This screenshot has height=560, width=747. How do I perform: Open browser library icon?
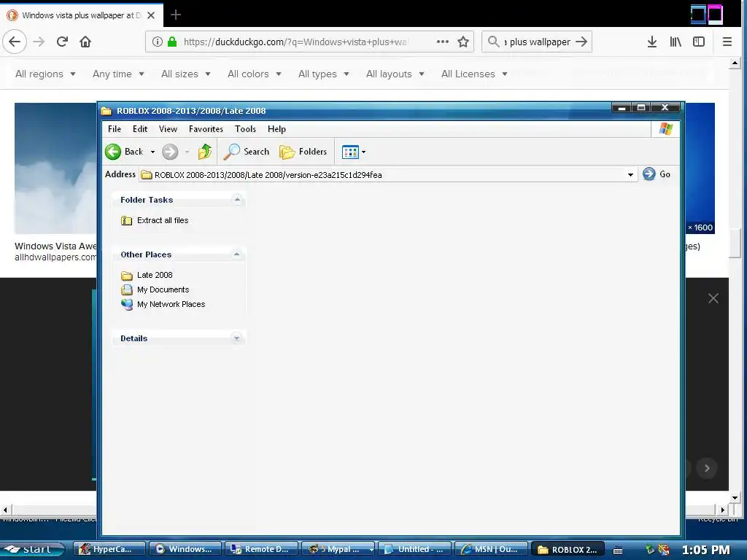pos(676,42)
